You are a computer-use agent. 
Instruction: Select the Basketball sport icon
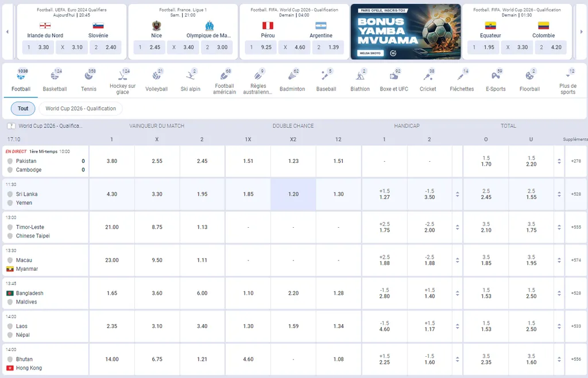point(55,76)
